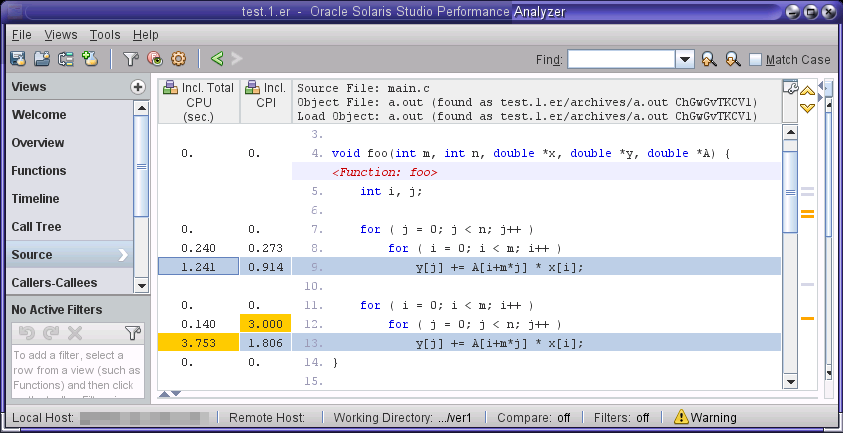Open the File menu
843x433 pixels.
pyautogui.click(x=22, y=35)
